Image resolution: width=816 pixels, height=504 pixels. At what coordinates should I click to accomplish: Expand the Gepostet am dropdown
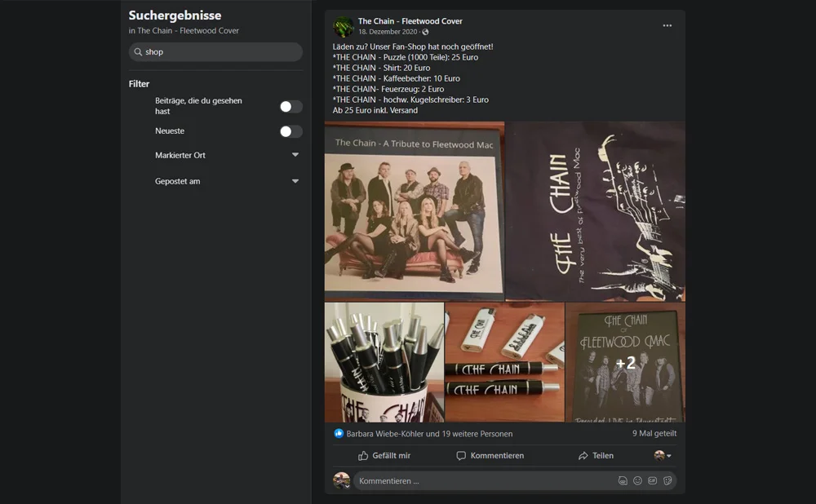click(x=295, y=181)
